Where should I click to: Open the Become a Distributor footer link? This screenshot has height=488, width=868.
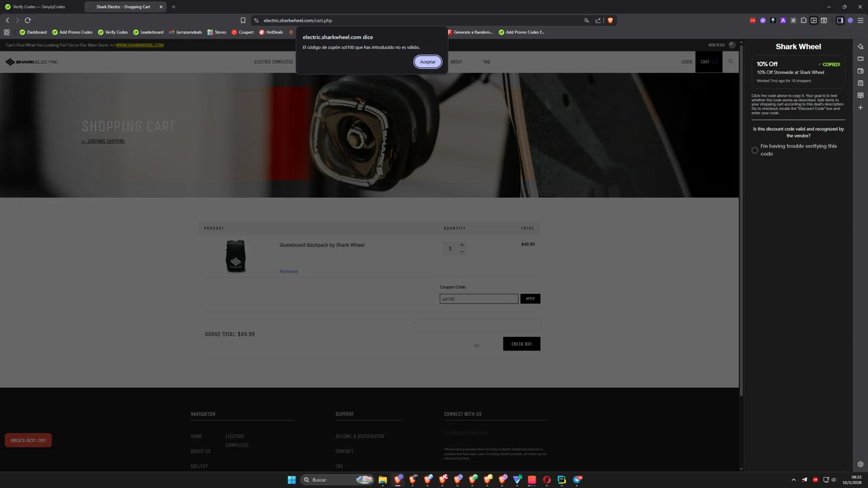click(x=360, y=437)
